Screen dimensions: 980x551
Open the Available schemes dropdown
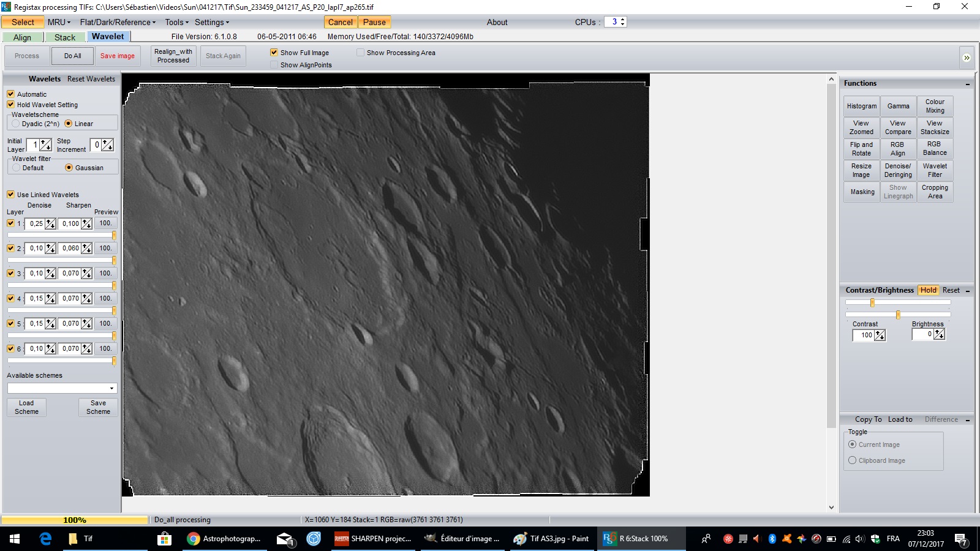click(x=111, y=388)
